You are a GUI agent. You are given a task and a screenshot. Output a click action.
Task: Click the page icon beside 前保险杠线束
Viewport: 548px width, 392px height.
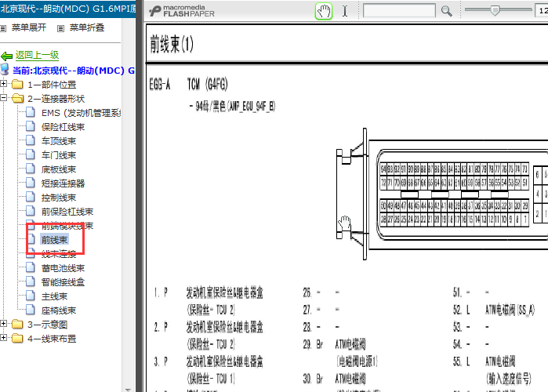(x=31, y=211)
